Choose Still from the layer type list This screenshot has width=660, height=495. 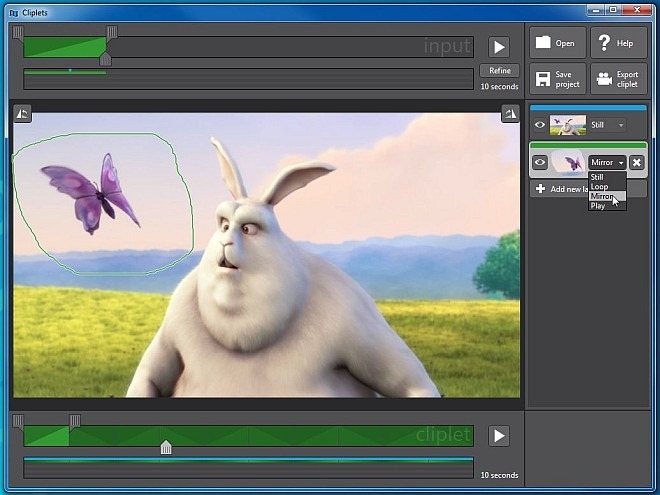pos(607,177)
